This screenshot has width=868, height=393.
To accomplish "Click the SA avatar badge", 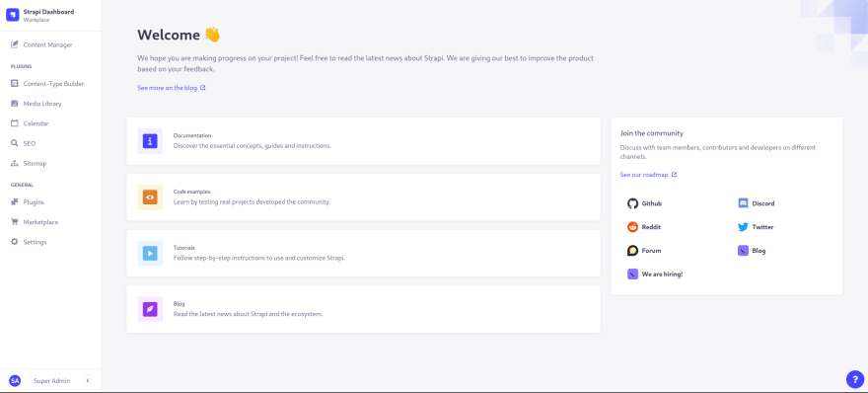I will pyautogui.click(x=15, y=381).
